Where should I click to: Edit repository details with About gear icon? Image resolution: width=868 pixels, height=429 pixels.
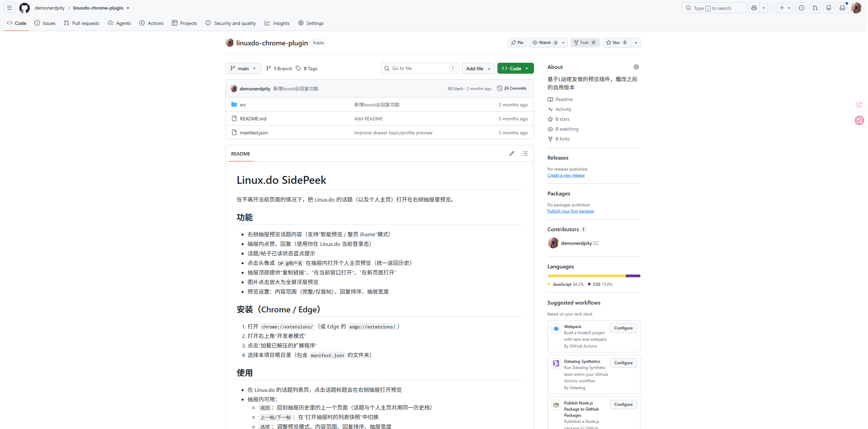636,67
